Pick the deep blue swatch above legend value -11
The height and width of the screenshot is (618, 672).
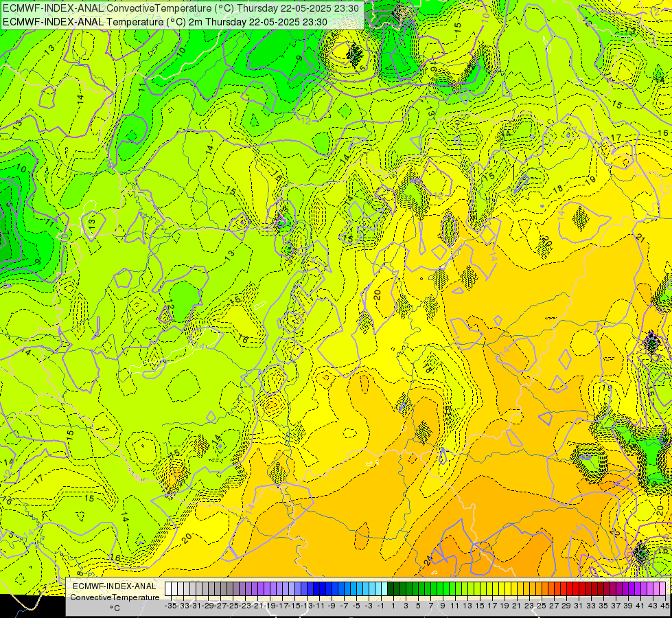click(316, 589)
